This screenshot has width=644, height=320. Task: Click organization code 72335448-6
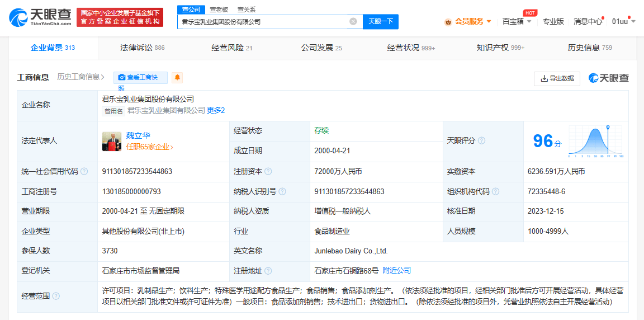click(546, 191)
